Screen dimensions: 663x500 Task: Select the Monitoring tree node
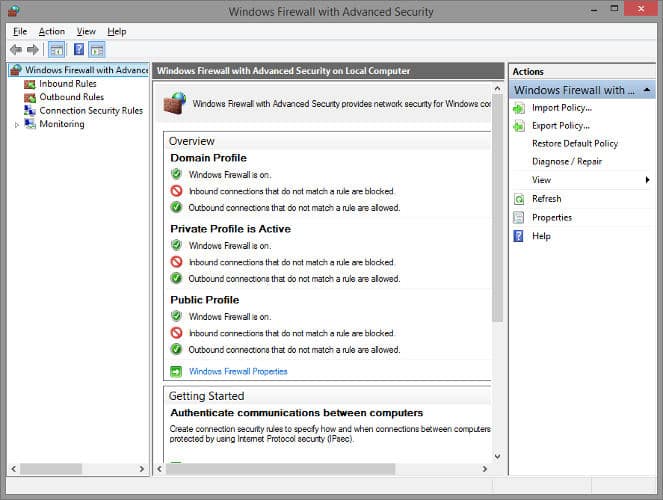[62, 124]
